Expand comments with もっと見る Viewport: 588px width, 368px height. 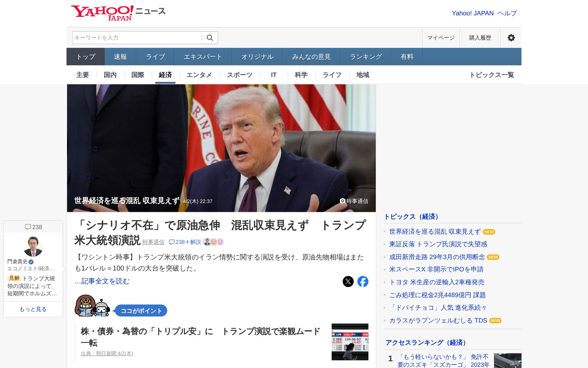point(33,309)
